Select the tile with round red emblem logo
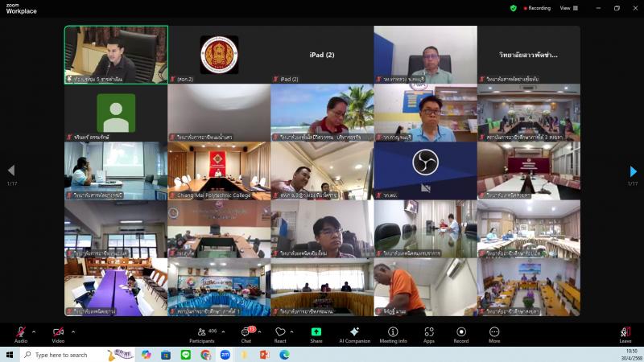This screenshot has height=362, width=644. tap(219, 55)
